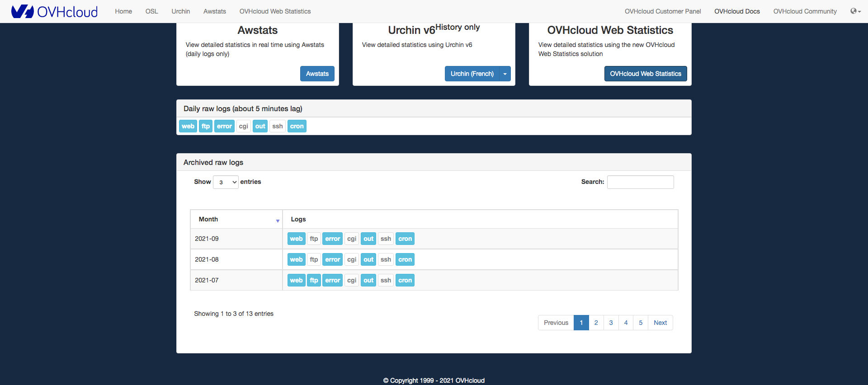Open 2021-08 error log archive
The image size is (868, 385).
click(x=333, y=259)
